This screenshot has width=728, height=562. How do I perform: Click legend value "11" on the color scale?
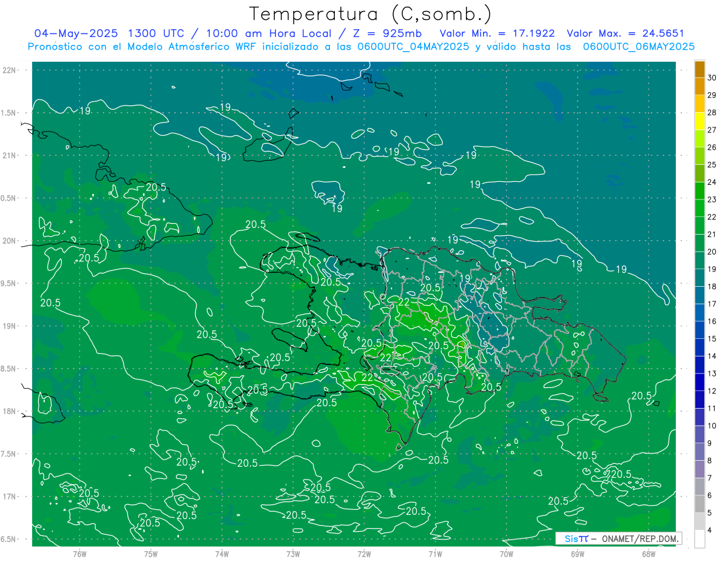coord(712,408)
